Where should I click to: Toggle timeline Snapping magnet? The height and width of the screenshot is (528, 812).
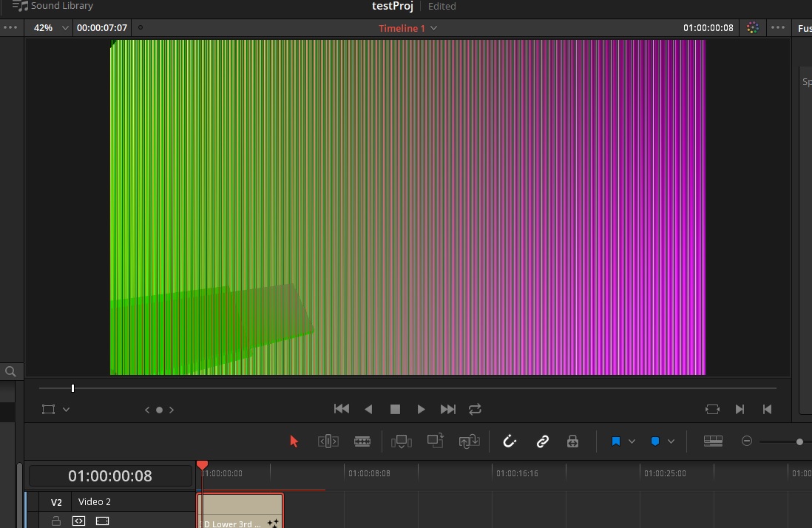point(510,441)
